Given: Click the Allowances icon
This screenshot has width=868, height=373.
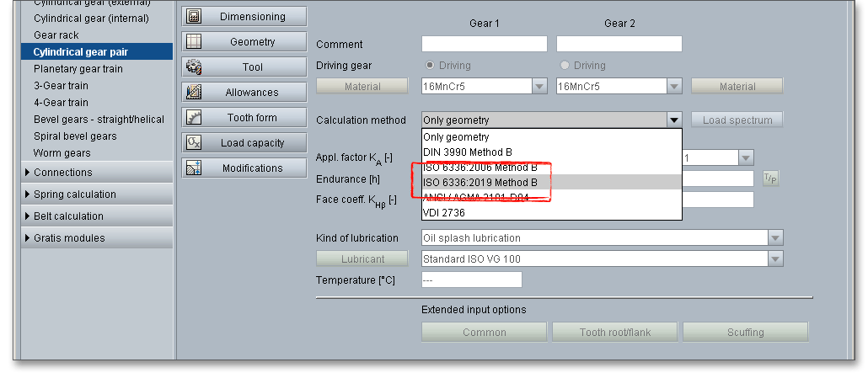Looking at the screenshot, I should point(194,93).
